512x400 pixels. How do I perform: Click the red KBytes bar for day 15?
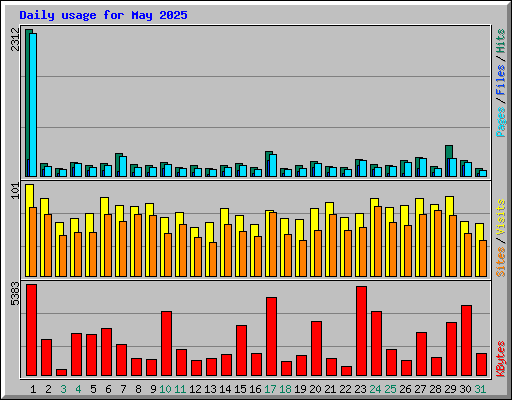241,351
